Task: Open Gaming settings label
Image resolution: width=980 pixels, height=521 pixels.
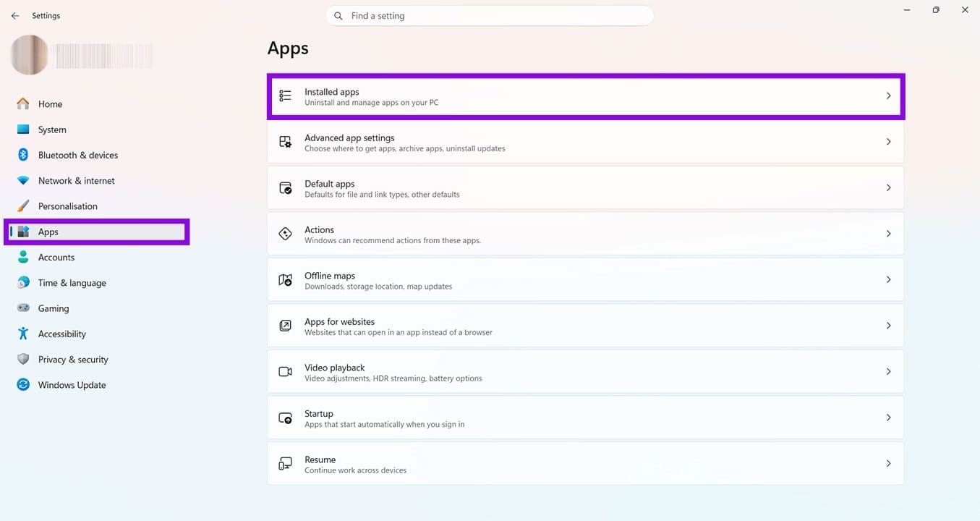Action: click(x=54, y=308)
